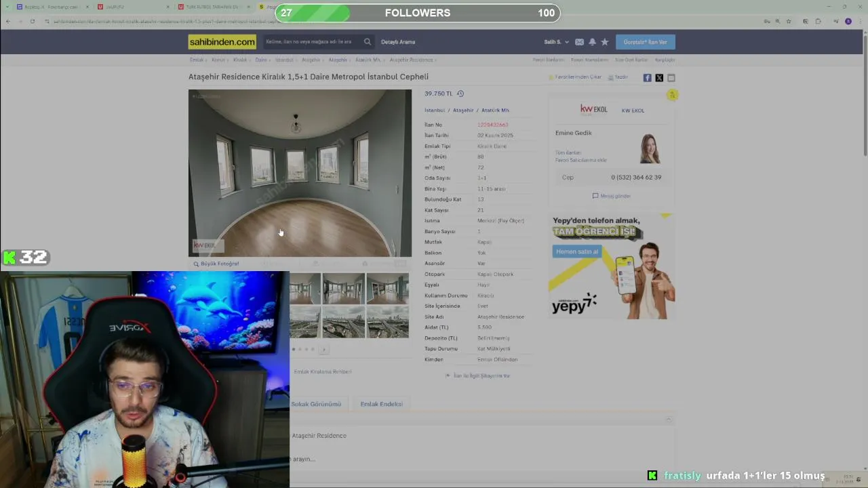Expand the Salih S. account dropdown
Screen dimensions: 868x488
(x=557, y=42)
